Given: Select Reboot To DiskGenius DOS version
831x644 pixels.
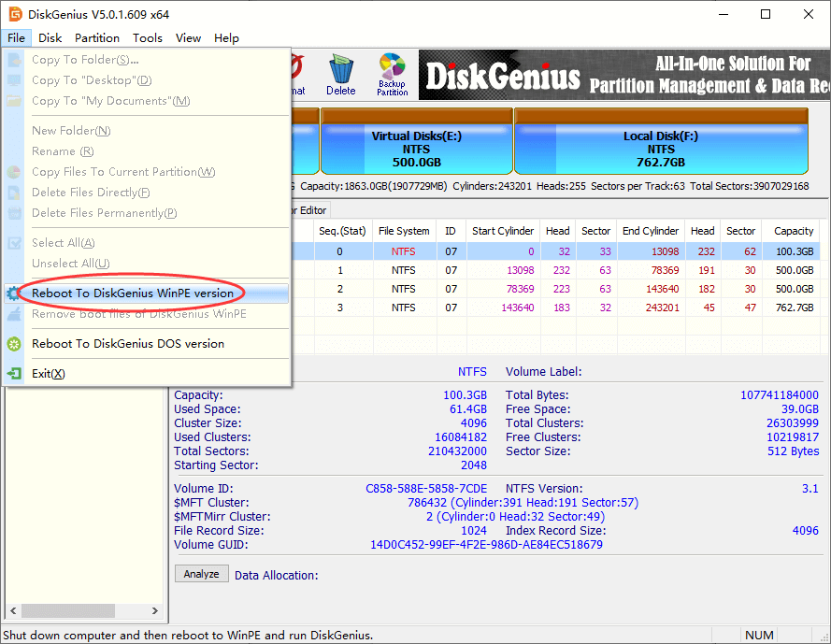Looking at the screenshot, I should point(128,344).
